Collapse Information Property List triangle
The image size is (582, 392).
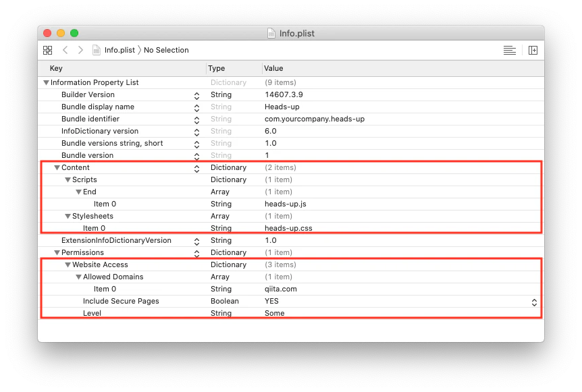tap(46, 83)
